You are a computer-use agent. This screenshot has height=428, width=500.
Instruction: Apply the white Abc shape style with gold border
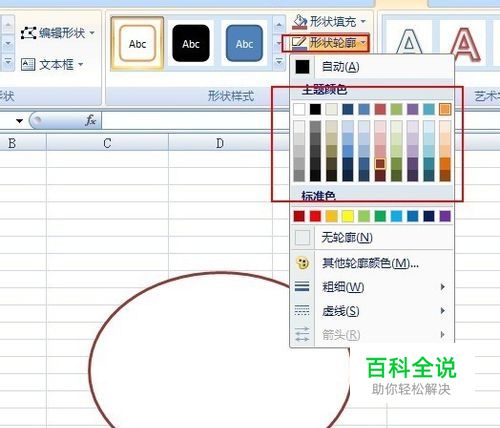click(137, 44)
